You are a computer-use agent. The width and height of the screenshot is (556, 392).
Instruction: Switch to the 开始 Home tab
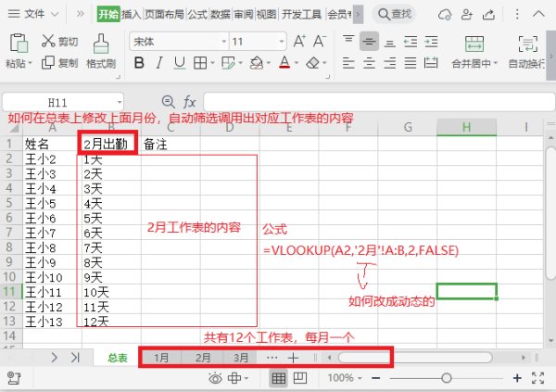click(108, 14)
